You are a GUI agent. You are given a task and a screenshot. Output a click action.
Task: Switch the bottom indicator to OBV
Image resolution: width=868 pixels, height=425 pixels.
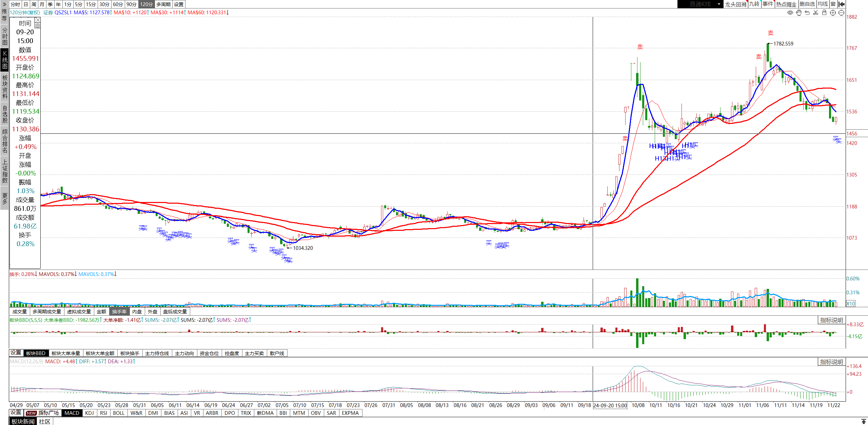316,413
